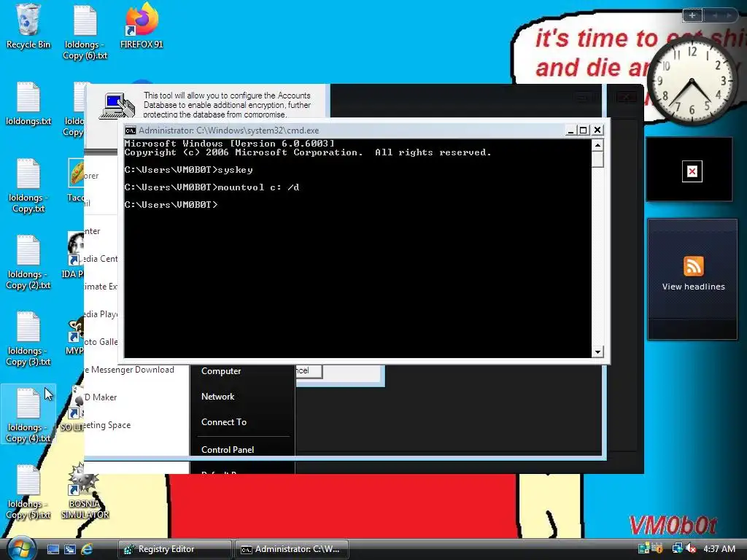Open Computer from the Start menu

click(221, 371)
